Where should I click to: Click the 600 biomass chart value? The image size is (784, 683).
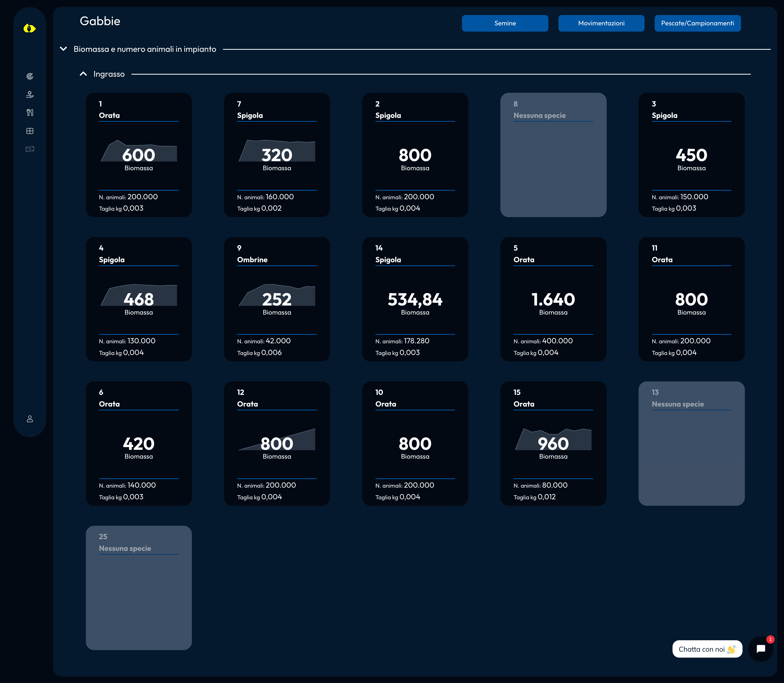point(139,155)
